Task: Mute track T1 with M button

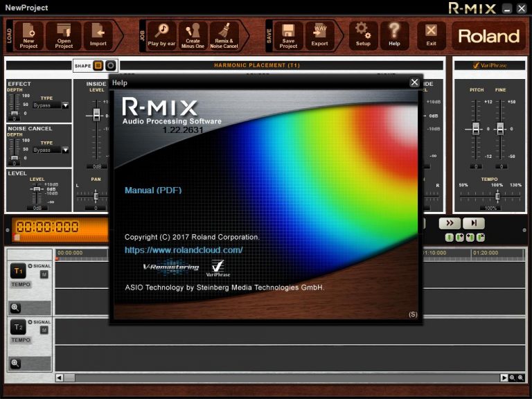Action: [44, 274]
